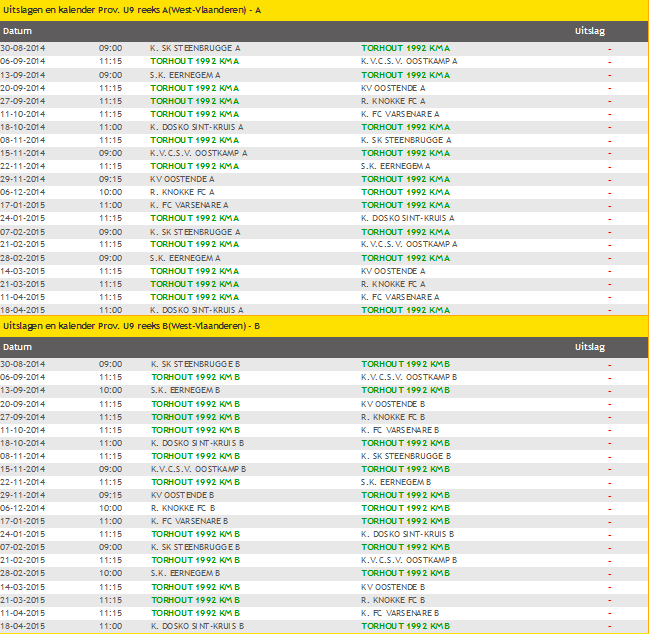The width and height of the screenshot is (649, 635).
Task: Select K. DOSKO SINT-KRUIS B in the 18-10-2014 row
Action: click(197, 443)
